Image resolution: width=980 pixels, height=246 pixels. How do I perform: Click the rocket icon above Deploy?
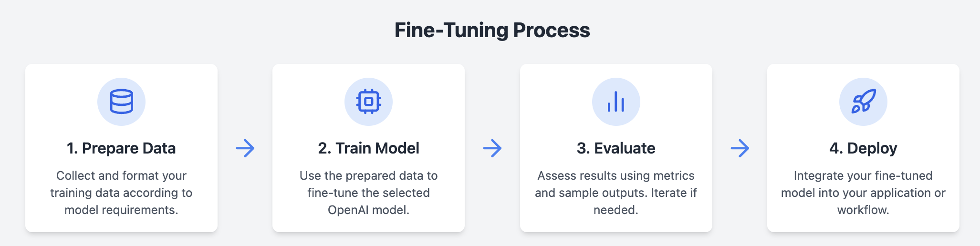(x=863, y=102)
